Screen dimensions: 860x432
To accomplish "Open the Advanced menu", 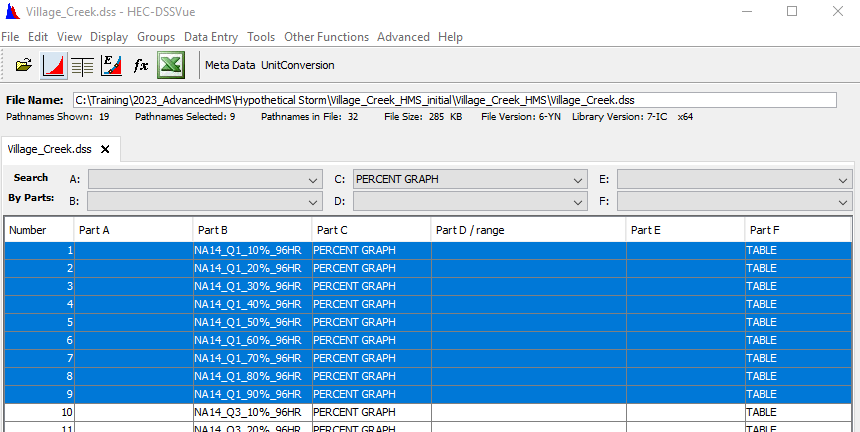I will (x=403, y=37).
